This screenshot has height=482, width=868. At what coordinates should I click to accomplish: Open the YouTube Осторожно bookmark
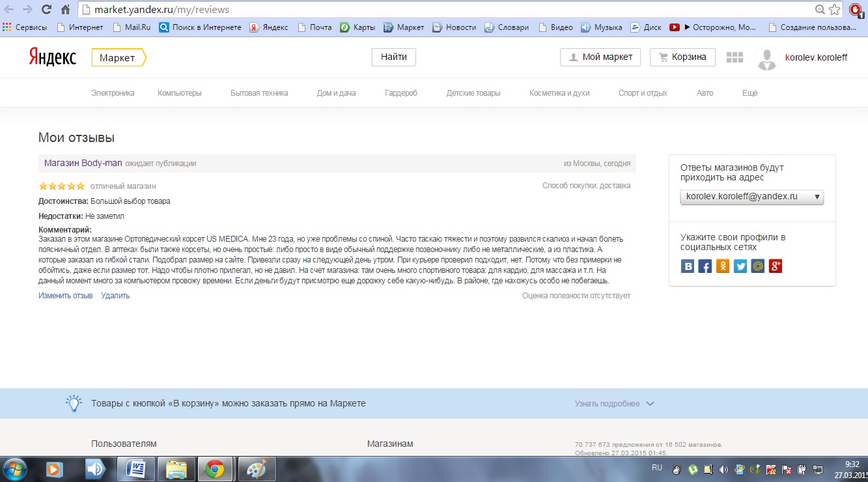pyautogui.click(x=713, y=27)
